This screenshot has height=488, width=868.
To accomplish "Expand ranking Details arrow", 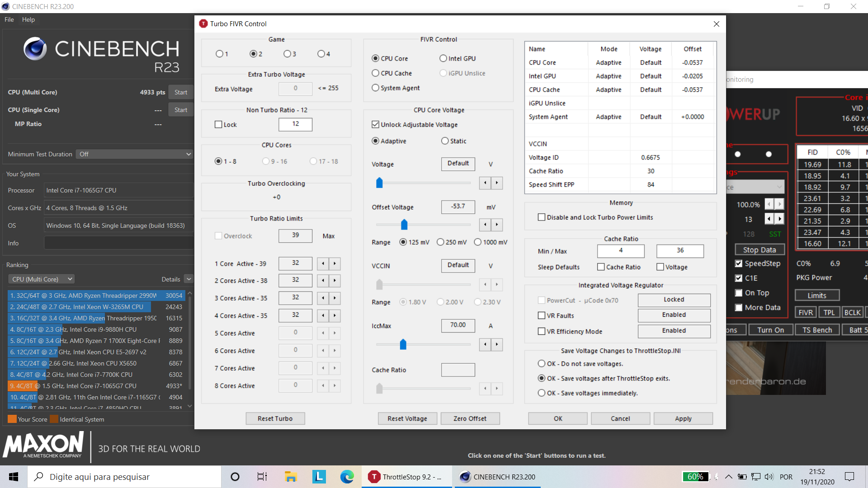I will pyautogui.click(x=189, y=279).
